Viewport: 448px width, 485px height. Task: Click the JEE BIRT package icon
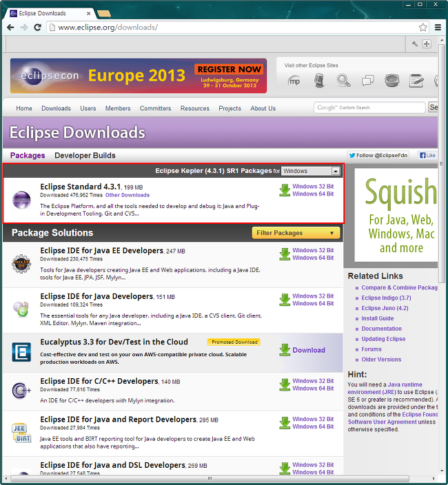pyautogui.click(x=21, y=433)
